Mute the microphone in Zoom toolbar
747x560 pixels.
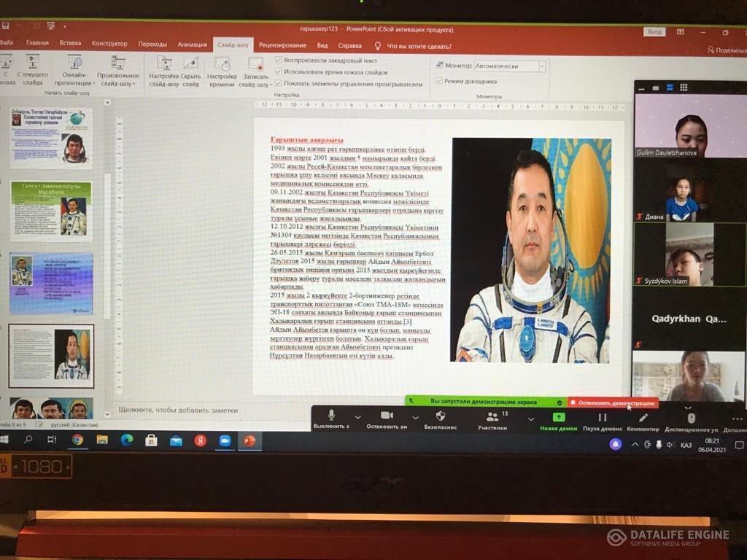[x=330, y=416]
